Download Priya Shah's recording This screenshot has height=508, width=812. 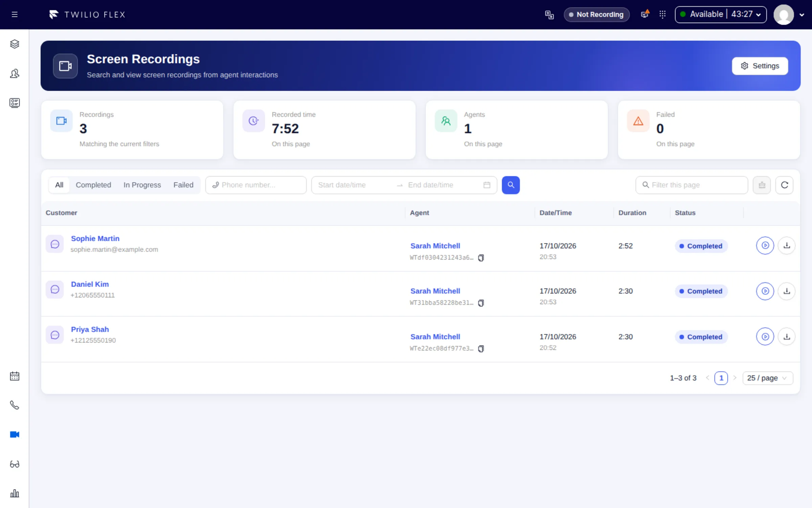click(x=787, y=337)
